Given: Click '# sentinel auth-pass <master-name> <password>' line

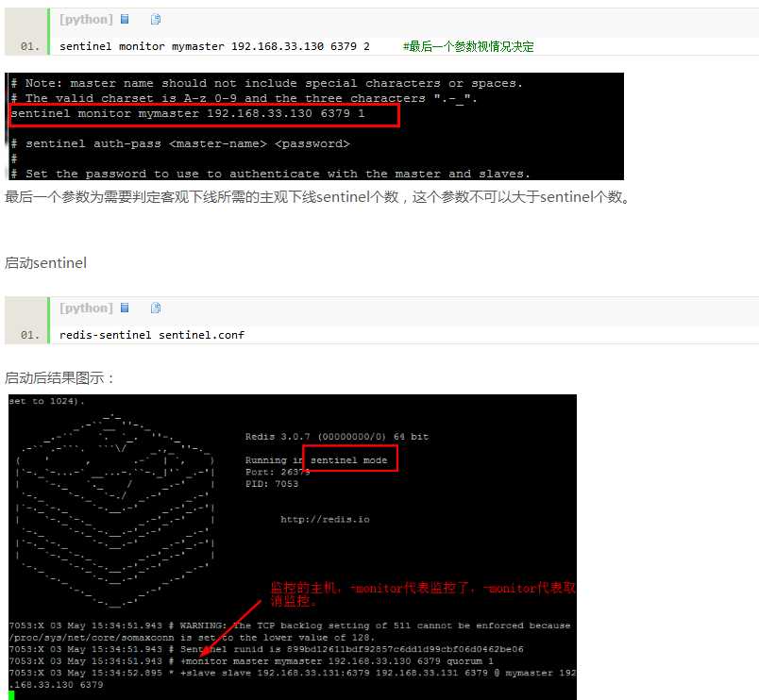Looking at the screenshot, I should (180, 143).
